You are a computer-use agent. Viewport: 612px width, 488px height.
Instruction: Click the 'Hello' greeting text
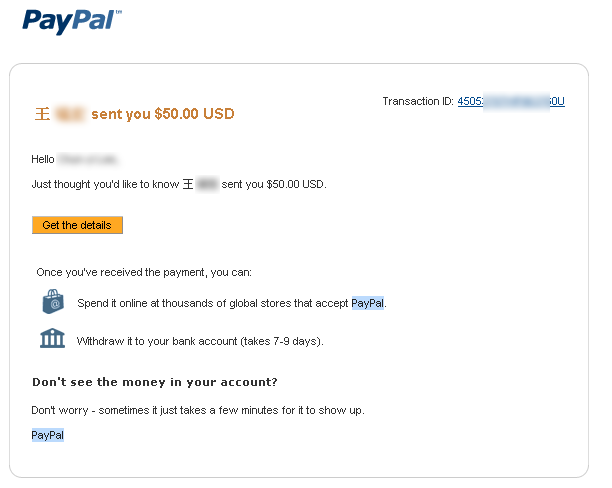(43, 159)
